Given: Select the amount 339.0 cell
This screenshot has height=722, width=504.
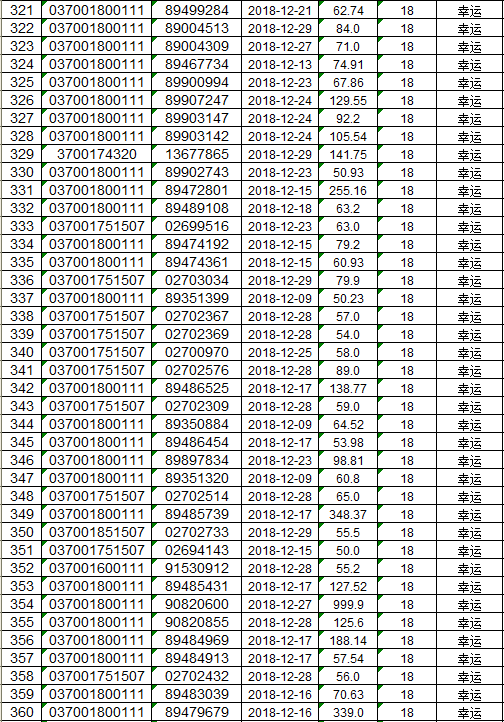Looking at the screenshot, I should (x=348, y=712).
